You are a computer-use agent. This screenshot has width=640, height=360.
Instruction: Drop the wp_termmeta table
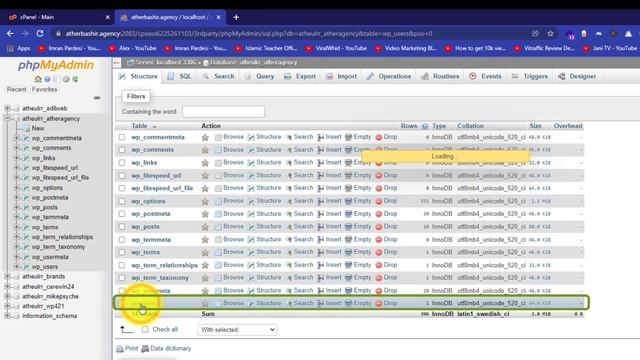point(386,239)
